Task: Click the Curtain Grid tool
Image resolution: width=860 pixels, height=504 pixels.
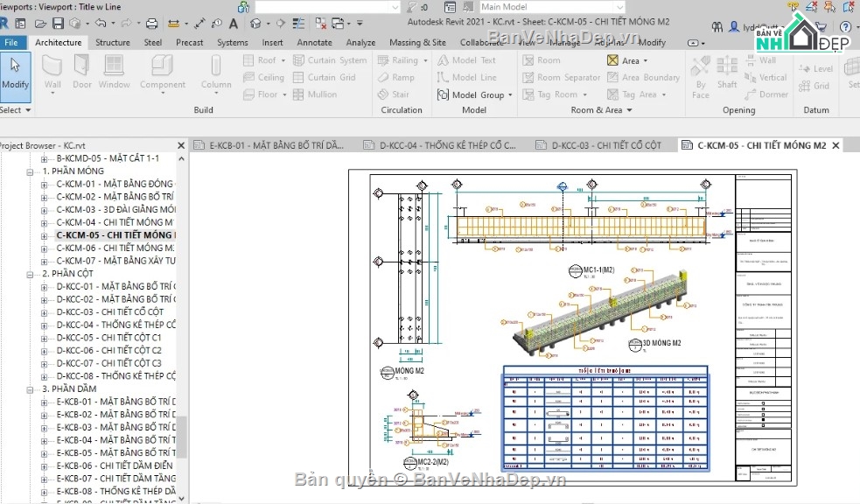Action: pyautogui.click(x=325, y=77)
